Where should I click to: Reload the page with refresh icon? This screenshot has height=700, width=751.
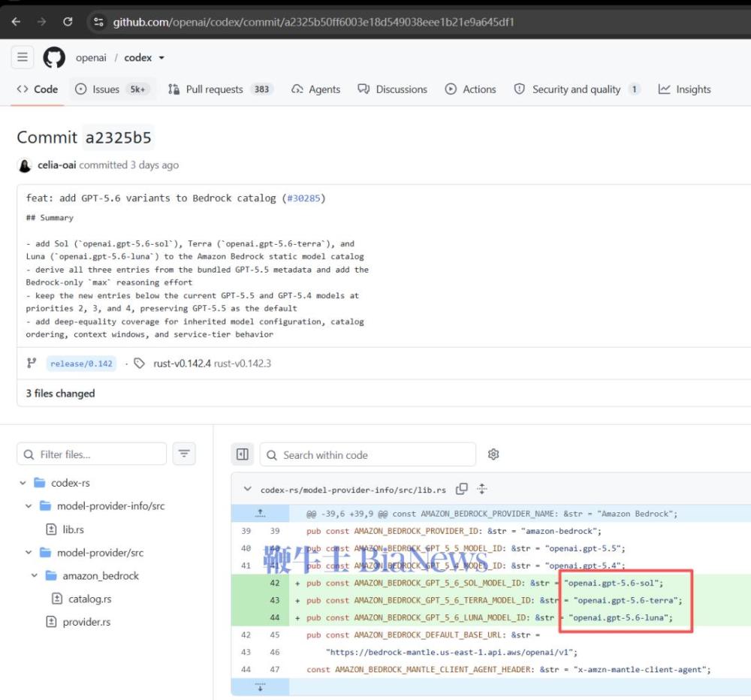click(x=68, y=22)
